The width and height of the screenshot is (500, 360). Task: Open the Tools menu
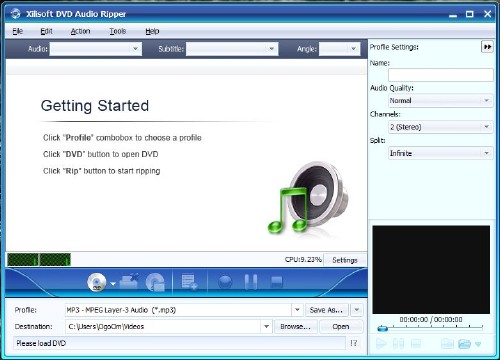click(118, 31)
